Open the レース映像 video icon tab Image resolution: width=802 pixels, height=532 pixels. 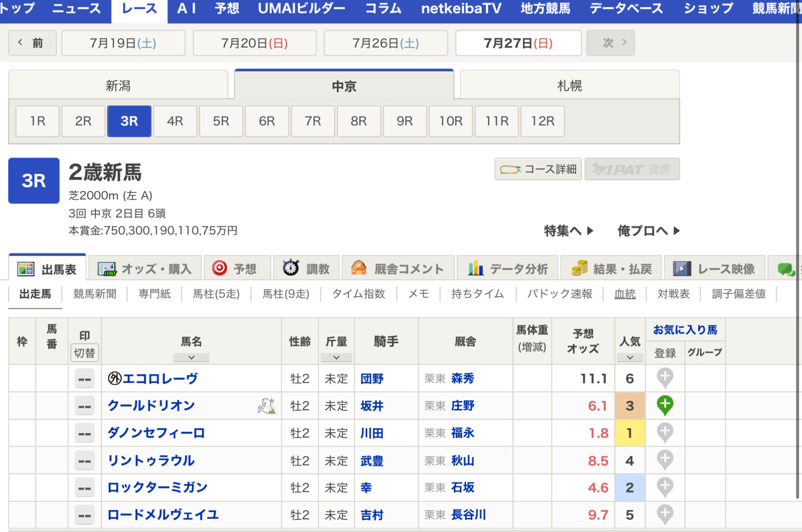point(682,268)
